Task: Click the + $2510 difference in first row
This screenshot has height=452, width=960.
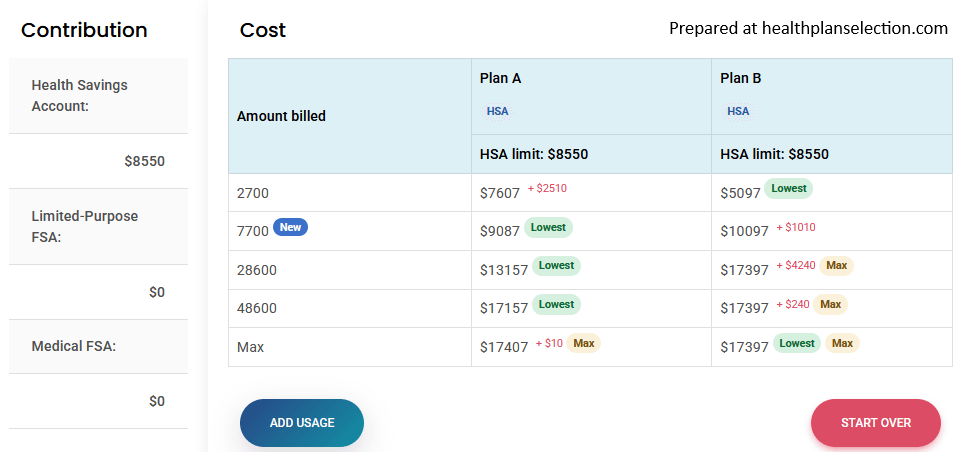Action: (x=547, y=189)
